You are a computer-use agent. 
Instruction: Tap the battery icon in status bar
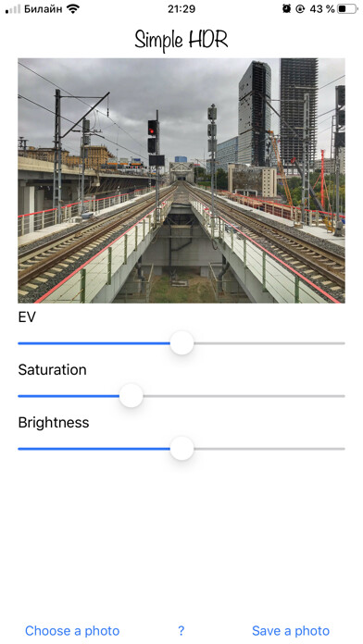pyautogui.click(x=347, y=8)
